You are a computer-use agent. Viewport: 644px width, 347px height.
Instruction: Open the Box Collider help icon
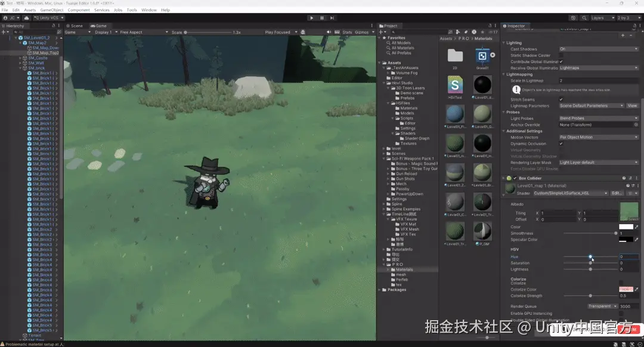pos(624,178)
